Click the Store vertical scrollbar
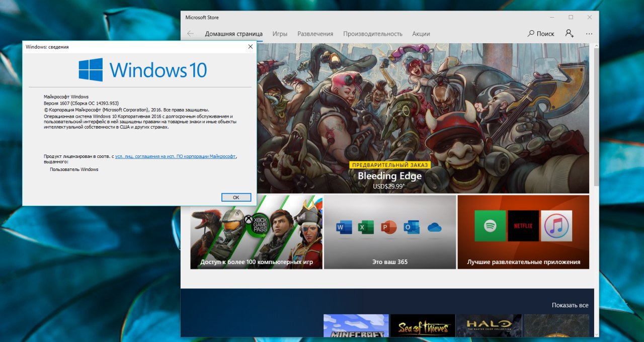 [596, 118]
